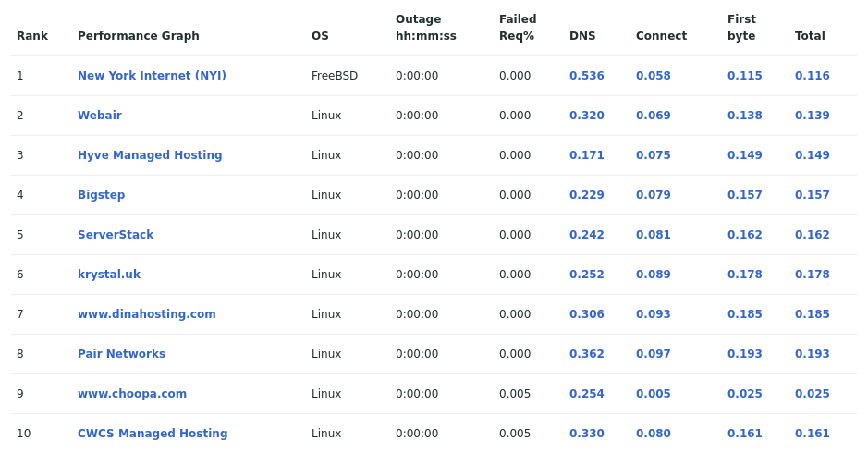This screenshot has width=868, height=453.
Task: Click Total 0.162 in ServerStack row
Action: [x=813, y=234]
